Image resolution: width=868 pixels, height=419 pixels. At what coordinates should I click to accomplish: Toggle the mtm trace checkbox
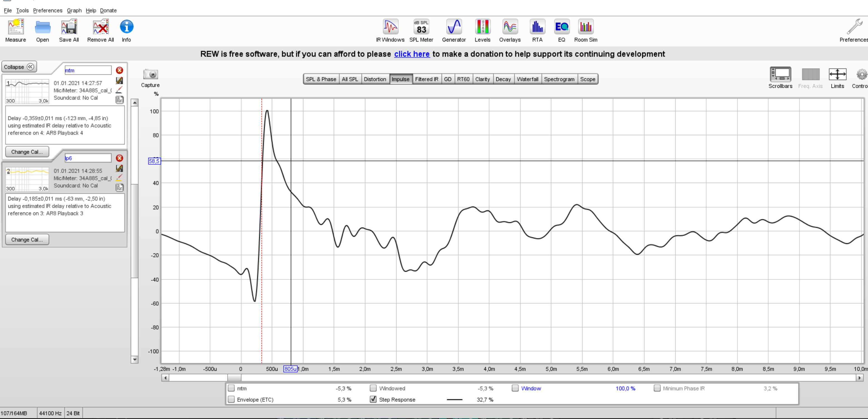[x=231, y=388]
